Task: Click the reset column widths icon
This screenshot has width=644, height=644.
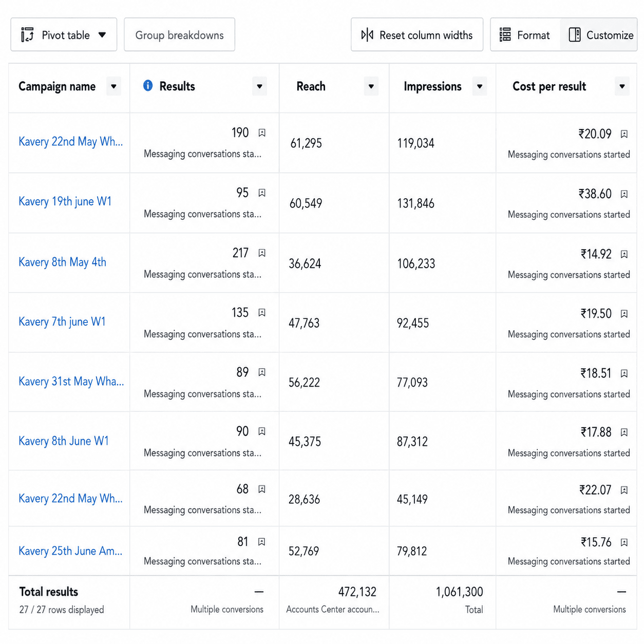Action: (367, 35)
